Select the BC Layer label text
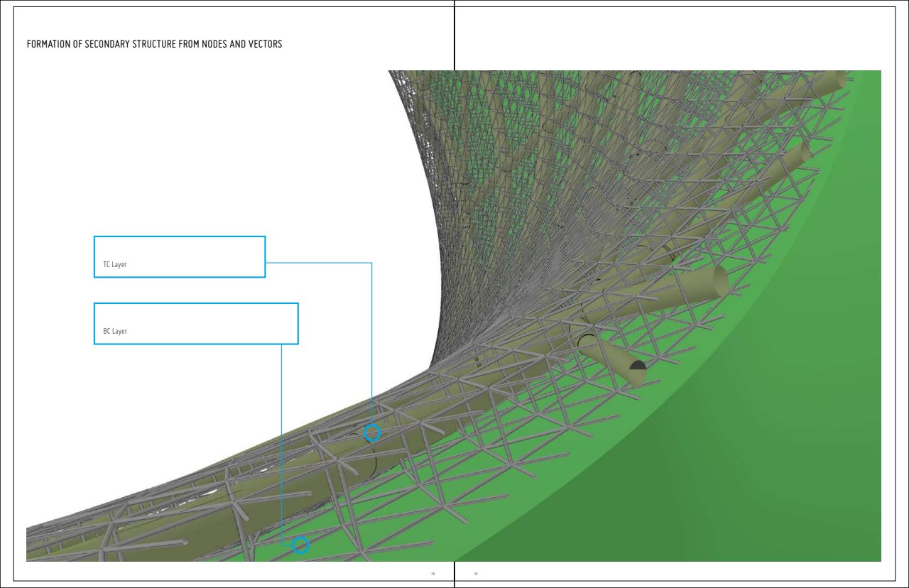The width and height of the screenshot is (909, 588). [115, 332]
